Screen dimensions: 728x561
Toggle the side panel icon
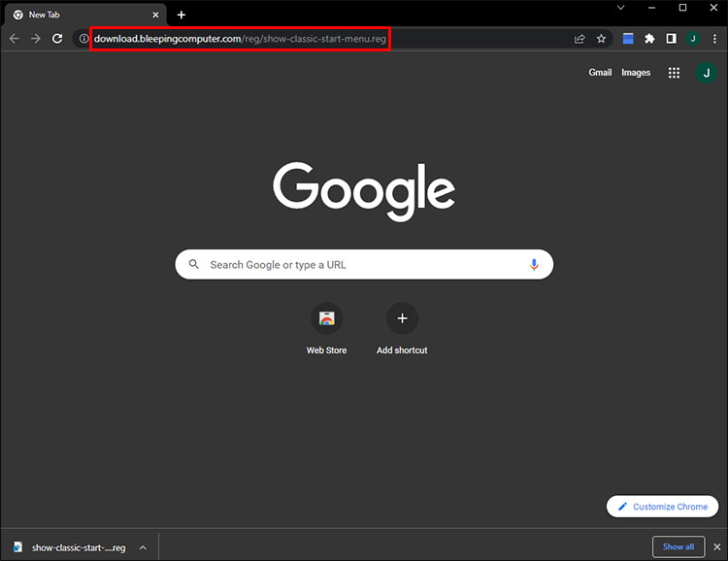pos(671,39)
